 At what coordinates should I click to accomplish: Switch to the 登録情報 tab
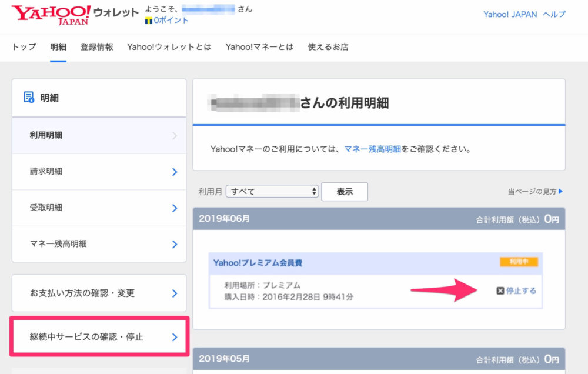(97, 47)
